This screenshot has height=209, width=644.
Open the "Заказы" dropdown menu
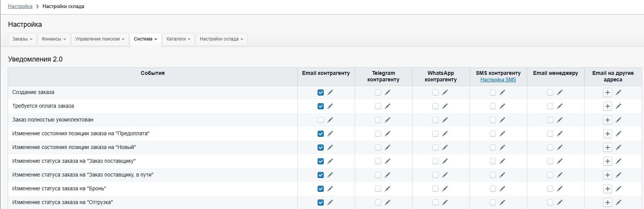(22, 39)
